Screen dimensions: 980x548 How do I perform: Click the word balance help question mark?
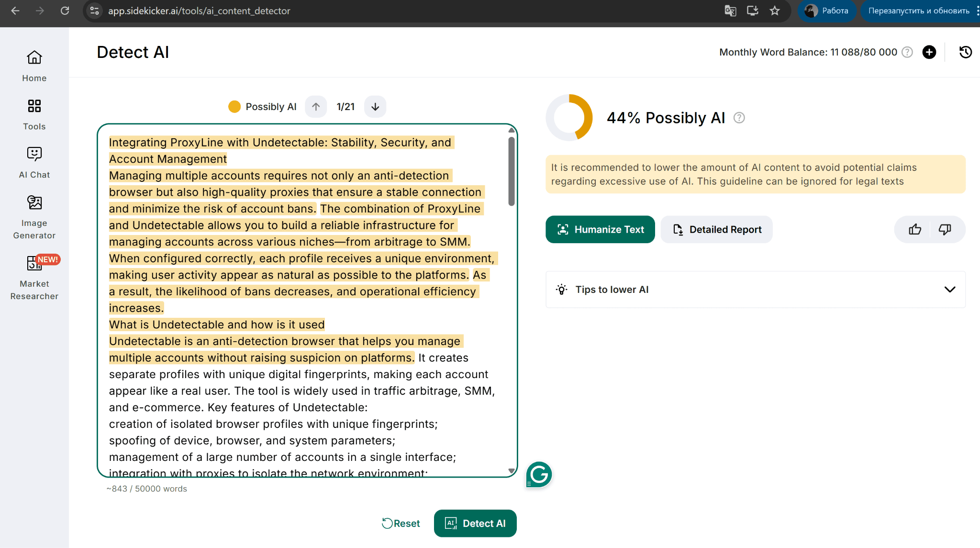pyautogui.click(x=907, y=52)
